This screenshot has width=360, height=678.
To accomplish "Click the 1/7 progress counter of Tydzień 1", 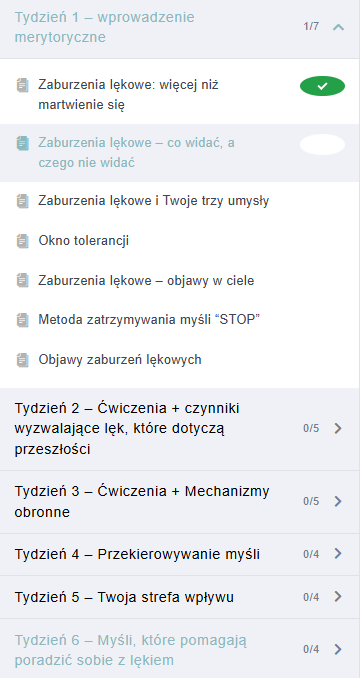I will click(311, 27).
